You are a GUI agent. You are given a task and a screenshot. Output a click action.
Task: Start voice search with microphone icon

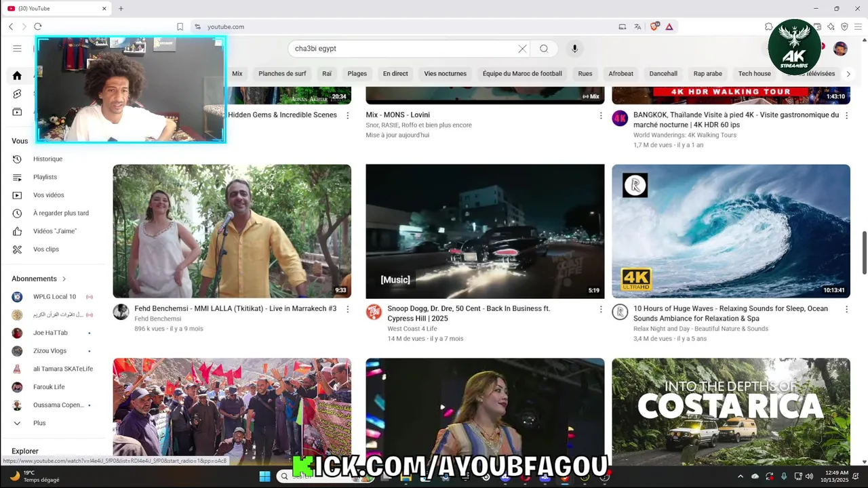[x=574, y=49]
